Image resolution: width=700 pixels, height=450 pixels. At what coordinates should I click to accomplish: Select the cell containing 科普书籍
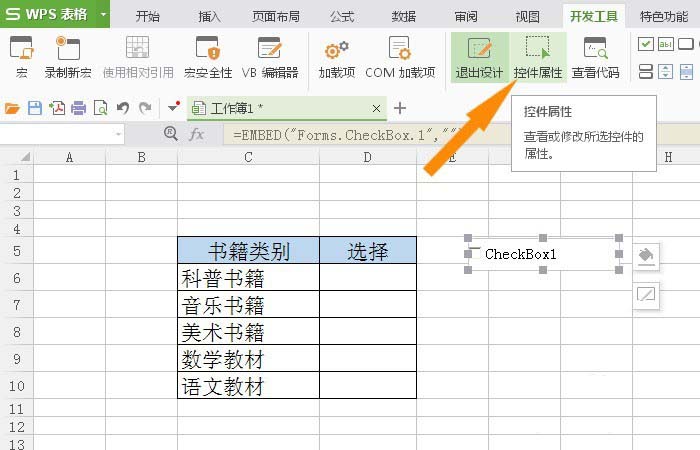(248, 278)
